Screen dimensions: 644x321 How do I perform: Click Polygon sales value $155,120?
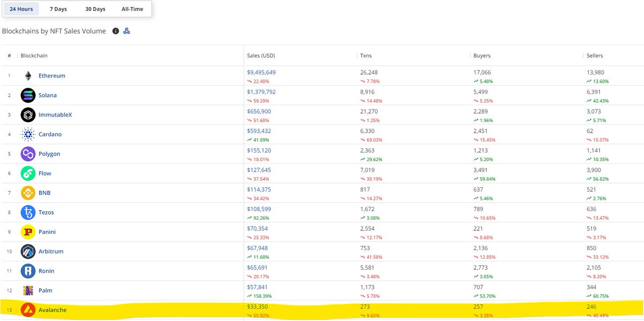point(259,150)
